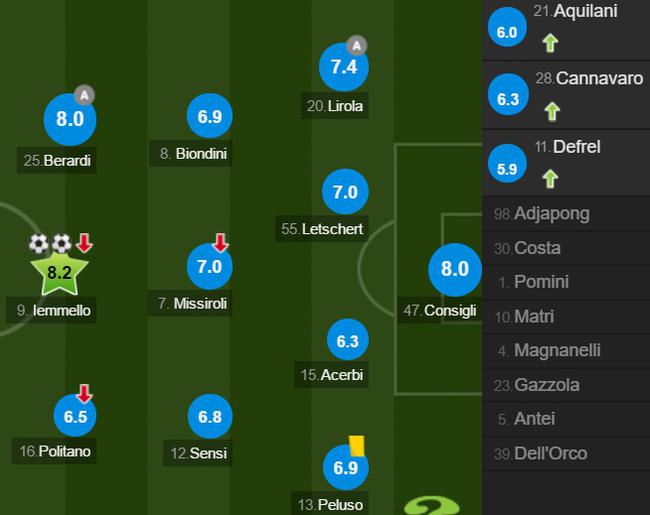Click Peluso's yellow card icon

pos(357,446)
